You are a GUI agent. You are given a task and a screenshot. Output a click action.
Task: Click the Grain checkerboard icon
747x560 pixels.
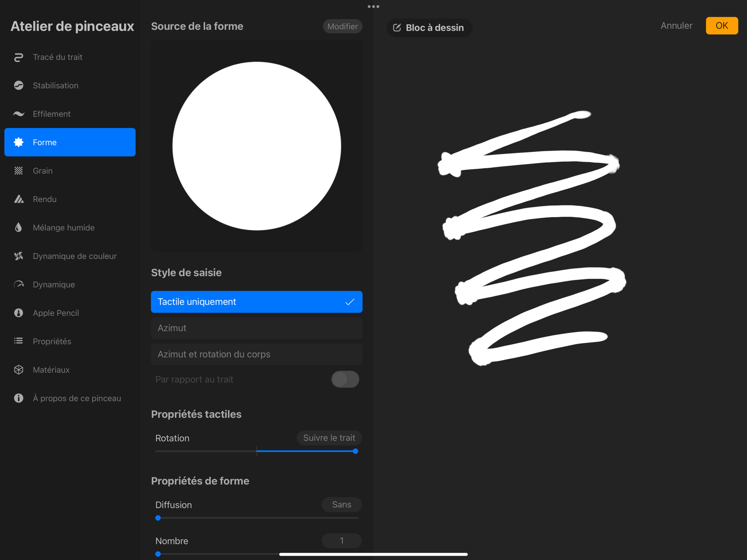point(19,171)
